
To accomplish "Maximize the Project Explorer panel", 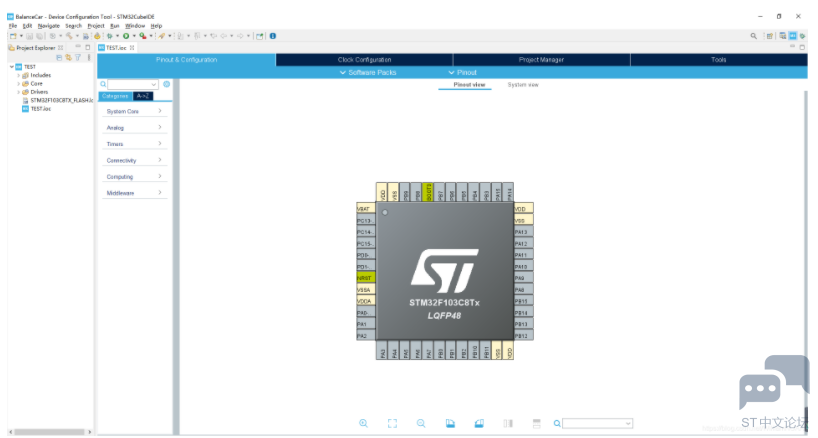I will [x=88, y=47].
